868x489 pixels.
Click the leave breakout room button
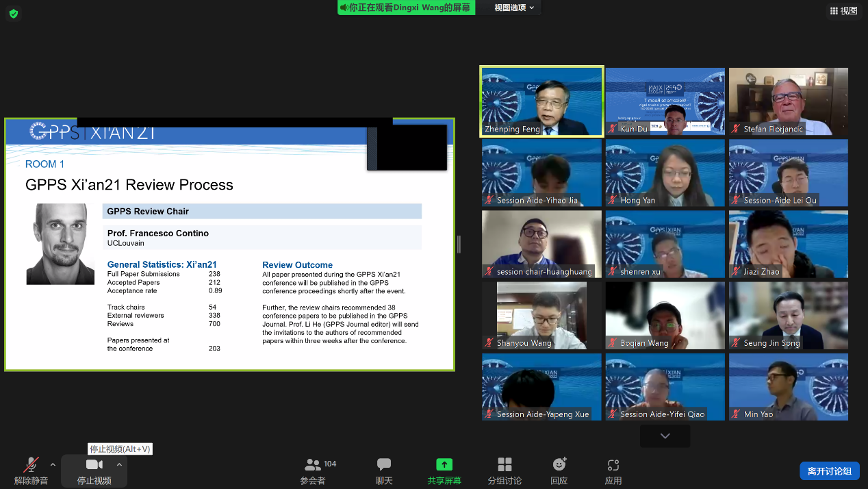829,471
